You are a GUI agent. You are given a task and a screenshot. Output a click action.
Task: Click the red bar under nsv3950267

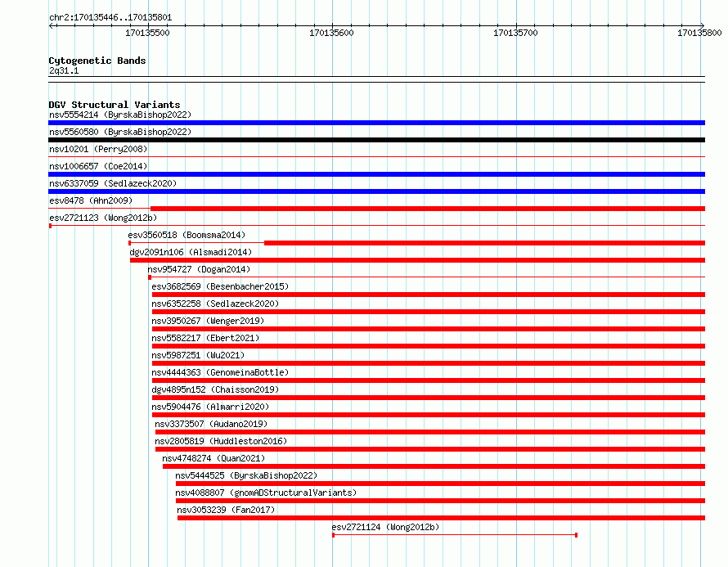point(429,329)
